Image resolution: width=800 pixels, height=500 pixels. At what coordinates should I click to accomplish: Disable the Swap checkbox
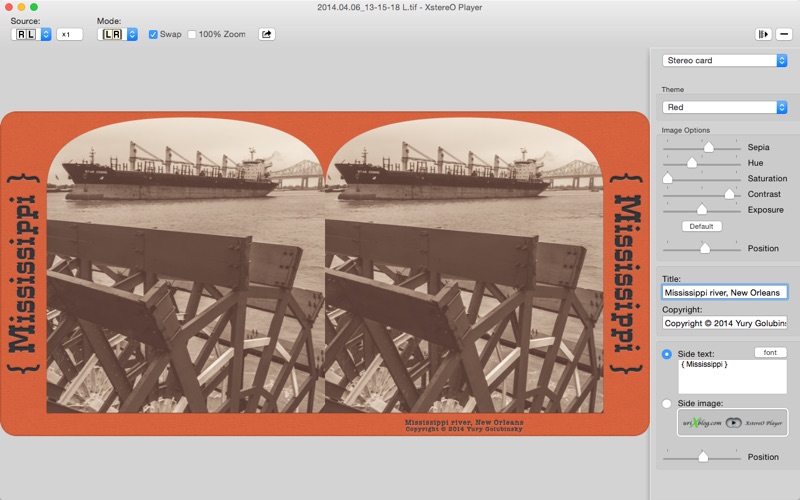[x=153, y=34]
